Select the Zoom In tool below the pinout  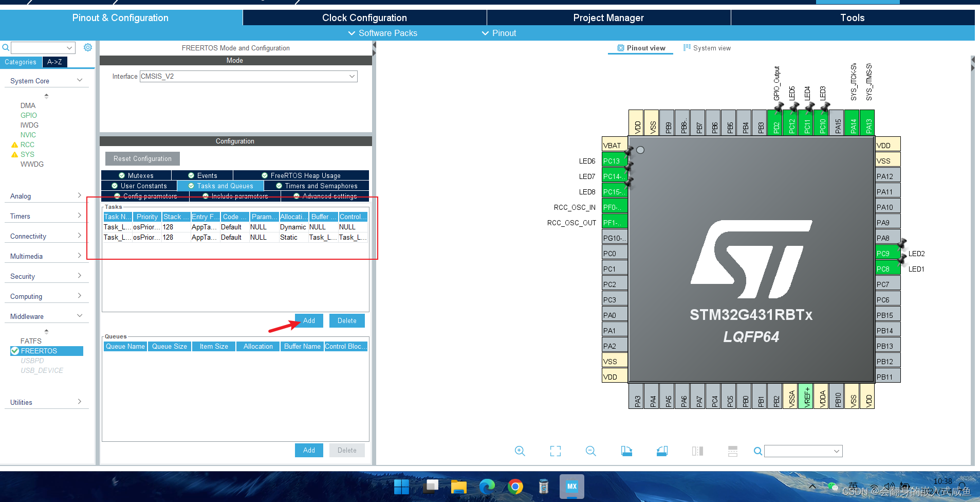pyautogui.click(x=520, y=451)
